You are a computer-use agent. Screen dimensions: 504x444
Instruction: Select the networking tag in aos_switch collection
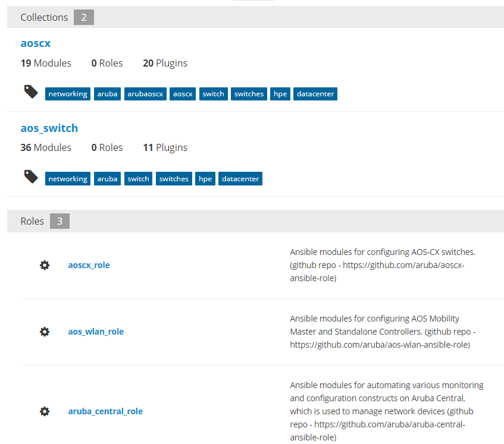point(68,179)
